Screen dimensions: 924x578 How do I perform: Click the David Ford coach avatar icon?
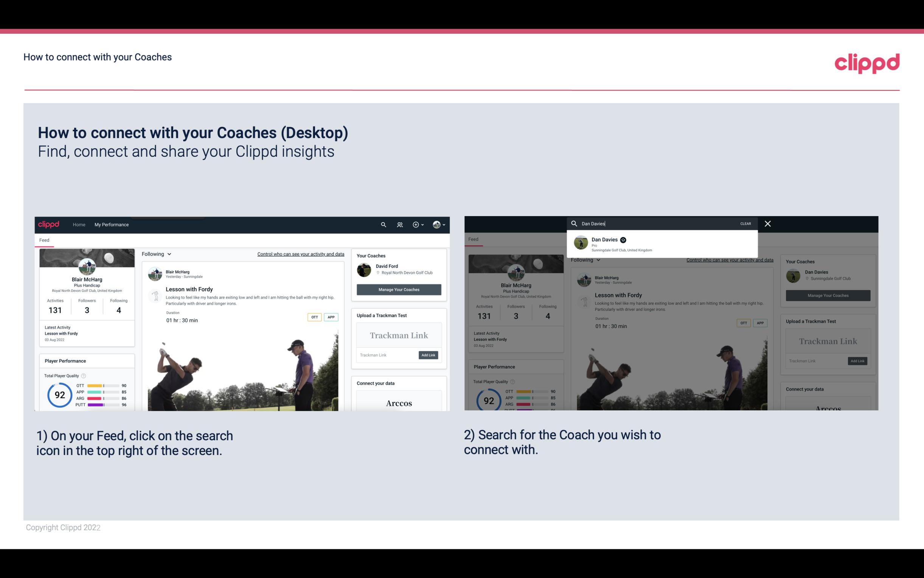(365, 269)
